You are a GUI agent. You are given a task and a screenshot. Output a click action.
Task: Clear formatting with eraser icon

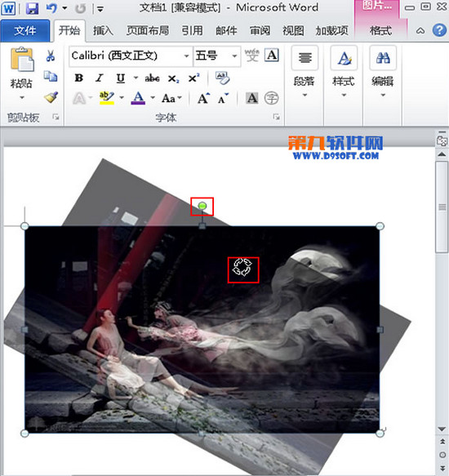[x=223, y=78]
